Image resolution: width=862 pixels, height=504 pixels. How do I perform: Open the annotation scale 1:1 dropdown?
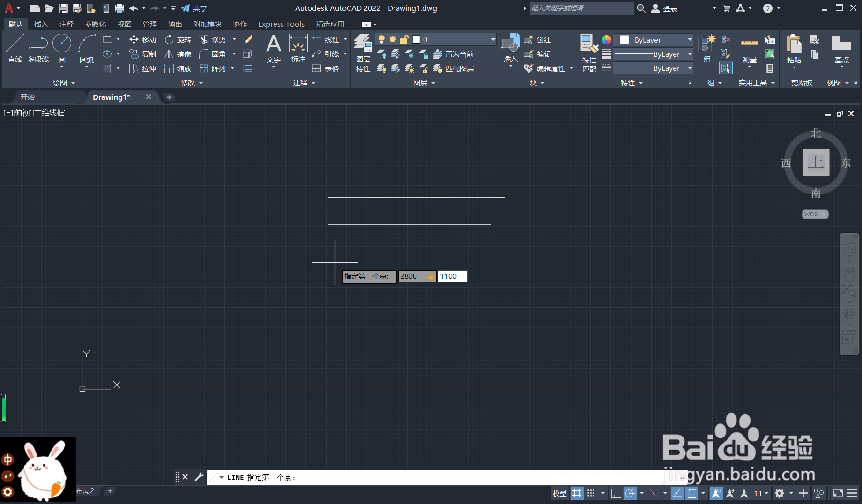click(761, 493)
